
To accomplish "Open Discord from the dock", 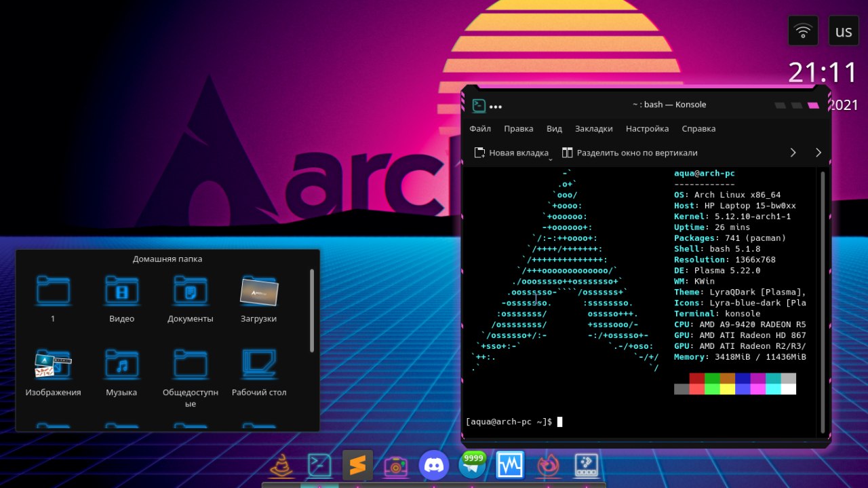I will pos(434,465).
